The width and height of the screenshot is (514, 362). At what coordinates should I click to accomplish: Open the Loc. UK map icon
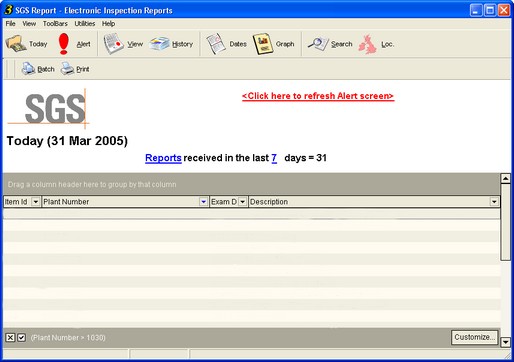(367, 44)
